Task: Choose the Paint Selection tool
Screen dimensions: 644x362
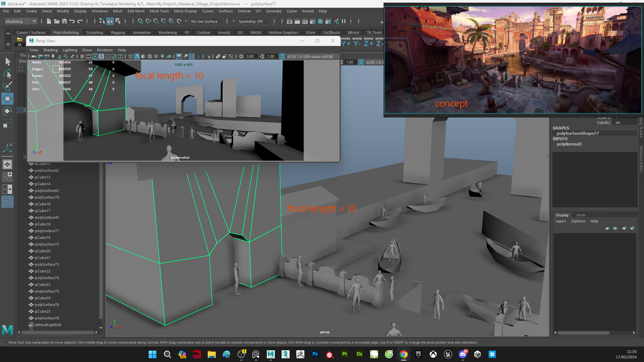Action: [7, 86]
